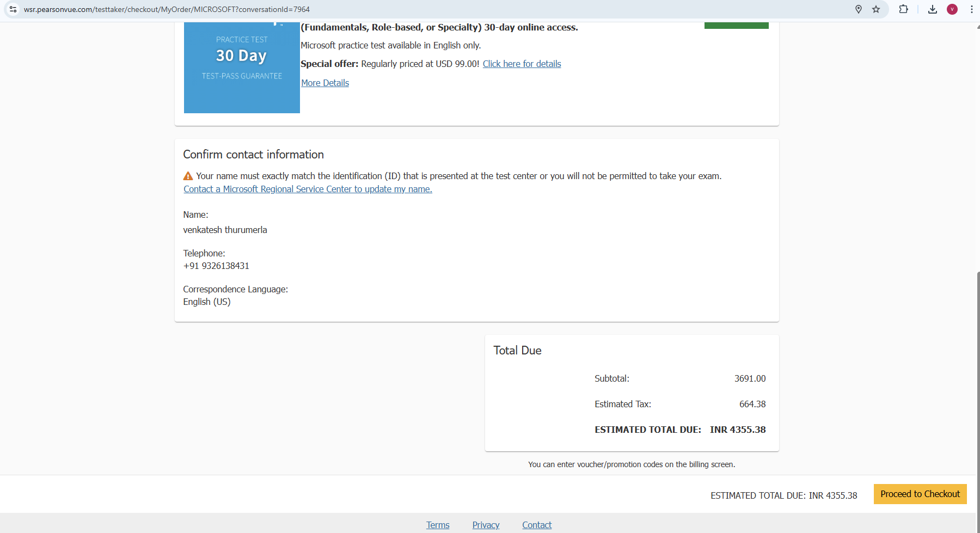Open the Downloads icon in the toolbar
The width and height of the screenshot is (980, 533).
(933, 9)
